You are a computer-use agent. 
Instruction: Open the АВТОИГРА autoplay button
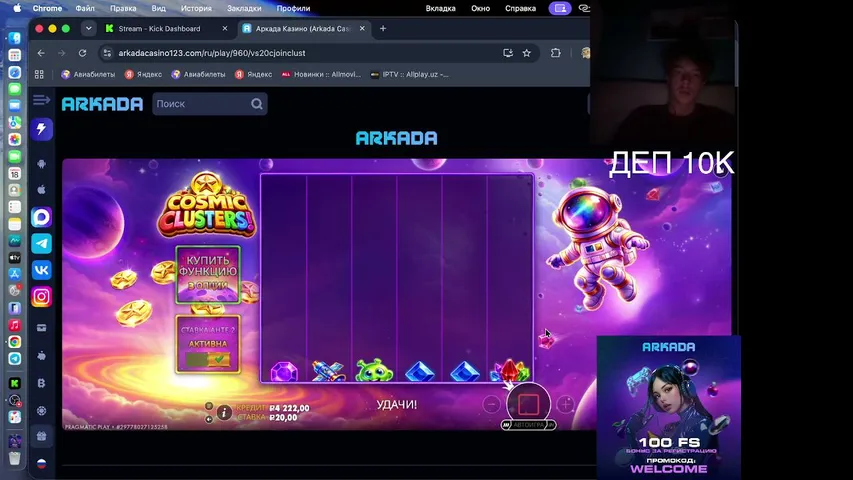(x=528, y=424)
